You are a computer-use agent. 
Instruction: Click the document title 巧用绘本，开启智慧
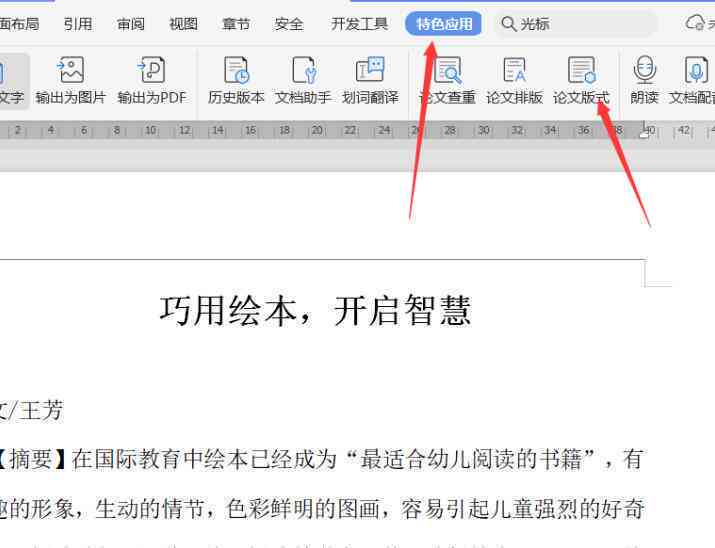pos(316,310)
